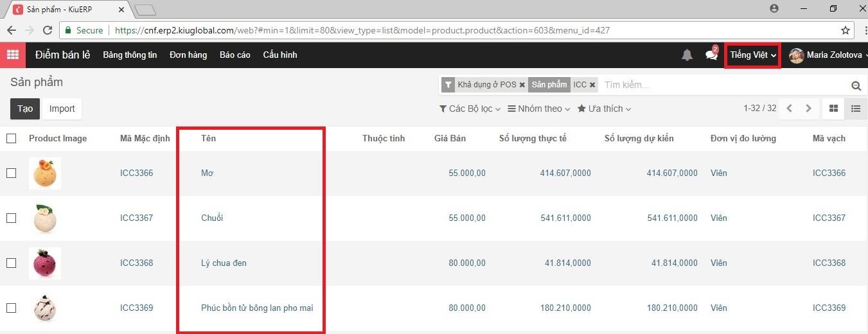The image size is (868, 334).
Task: Click the Tạo create button
Action: [25, 109]
